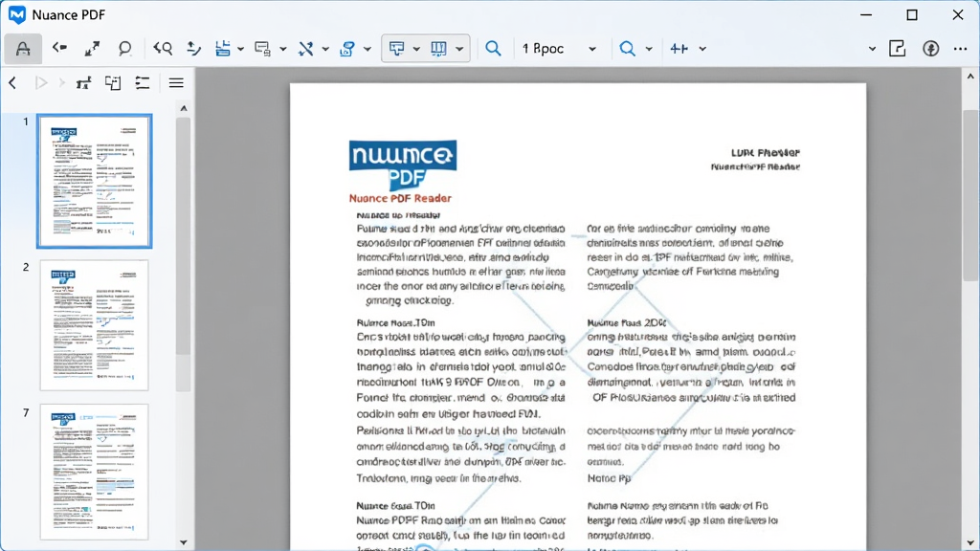Click the document vertical scrollbar thumb

(970, 195)
